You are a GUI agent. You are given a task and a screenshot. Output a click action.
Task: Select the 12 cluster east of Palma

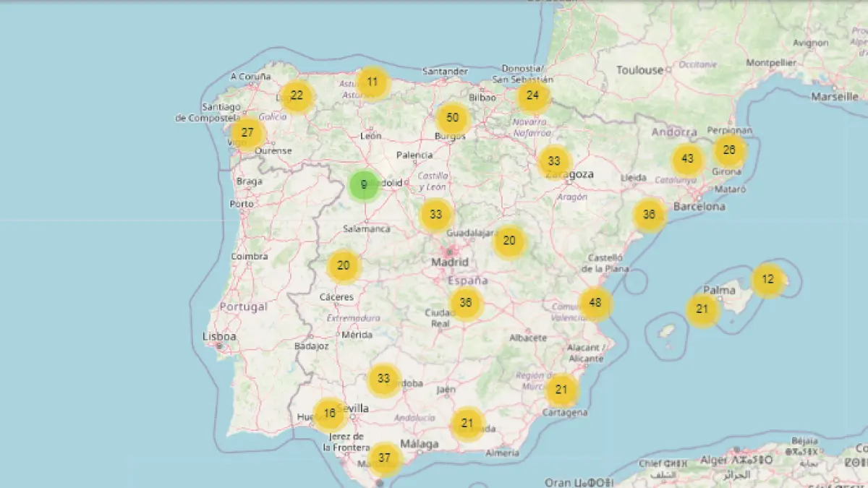768,280
